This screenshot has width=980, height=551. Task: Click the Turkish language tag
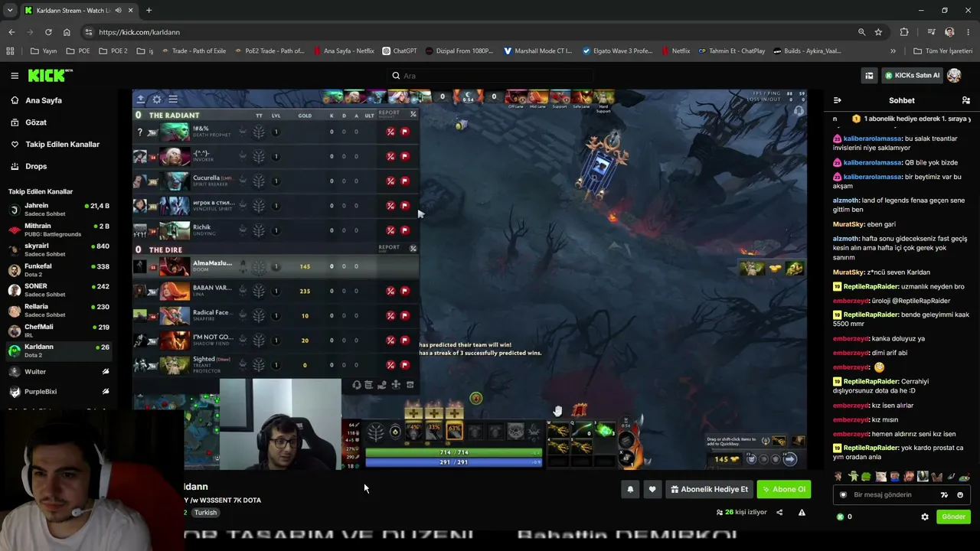click(x=205, y=513)
